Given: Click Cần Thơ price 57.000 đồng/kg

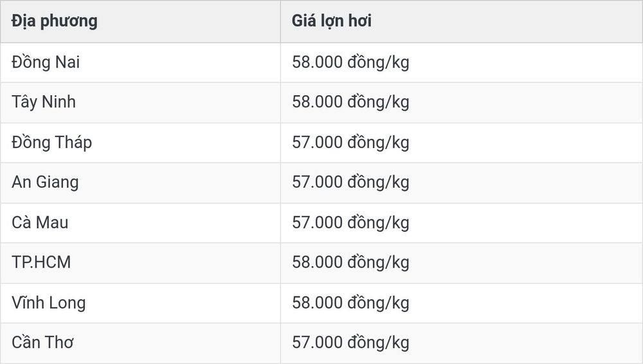Looking at the screenshot, I should (x=350, y=343).
